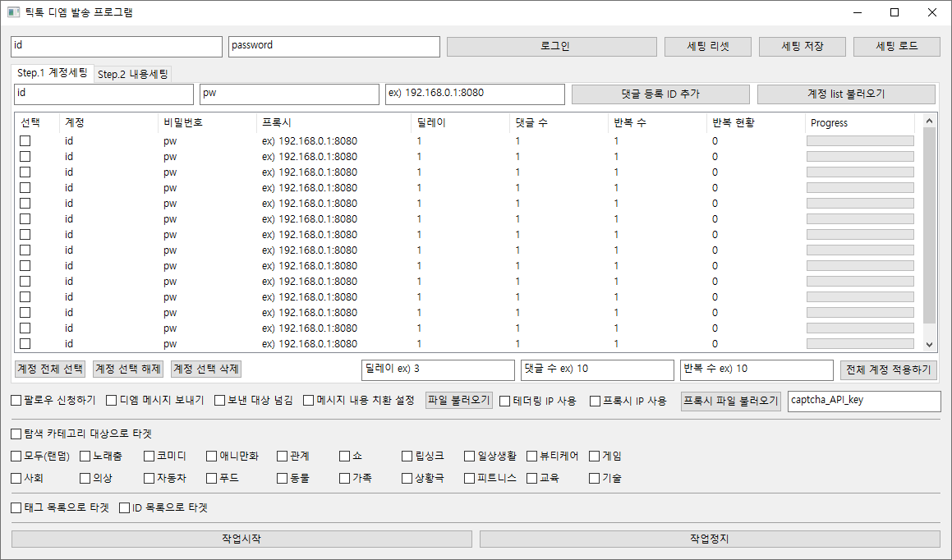Click the 세팅 로드 button
The image size is (952, 560).
tap(897, 47)
